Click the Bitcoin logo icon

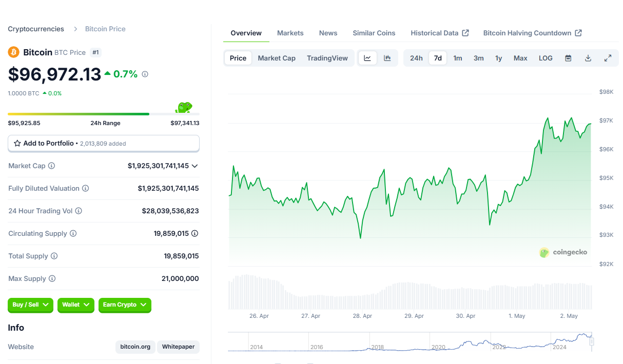pyautogui.click(x=13, y=52)
